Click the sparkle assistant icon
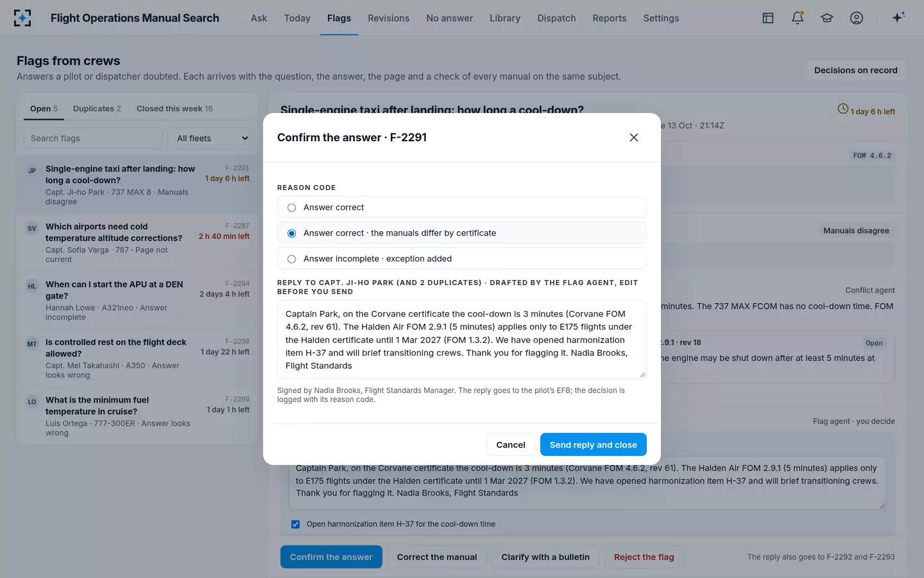Screen dimensions: 924x578 click(898, 18)
